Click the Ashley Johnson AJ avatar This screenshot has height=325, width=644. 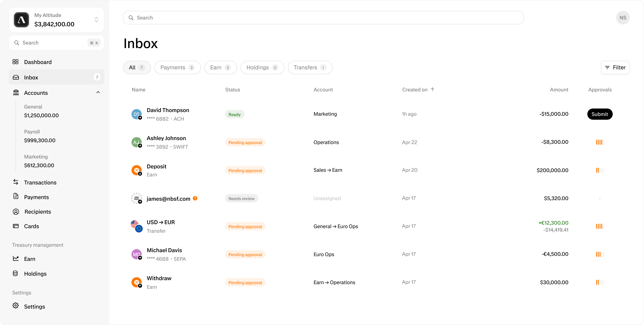coord(136,142)
